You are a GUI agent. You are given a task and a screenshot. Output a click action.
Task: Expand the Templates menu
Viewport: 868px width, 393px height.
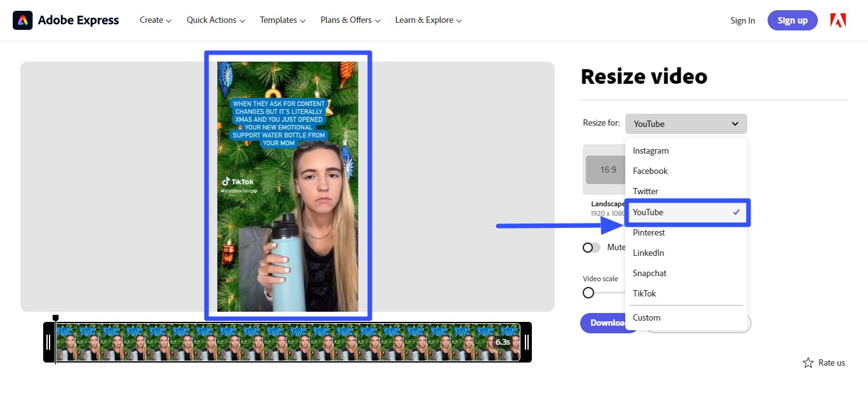point(281,20)
